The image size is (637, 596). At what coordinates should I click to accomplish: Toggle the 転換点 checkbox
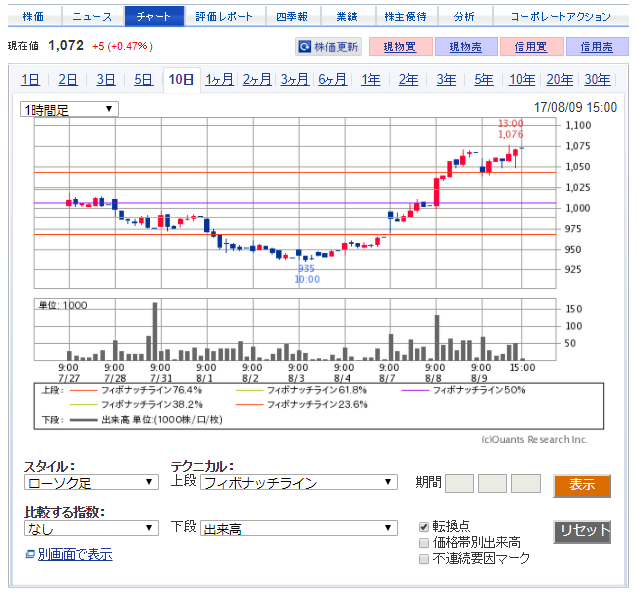point(424,527)
